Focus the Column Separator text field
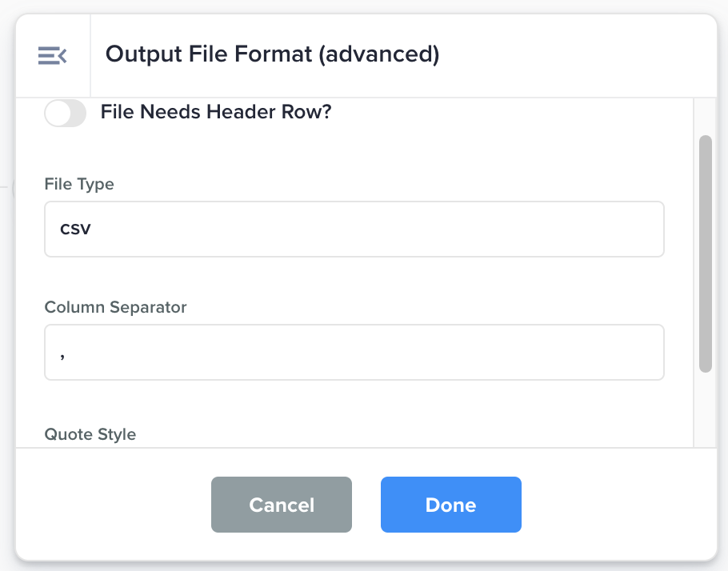Viewport: 728px width, 571px height. pyautogui.click(x=354, y=352)
